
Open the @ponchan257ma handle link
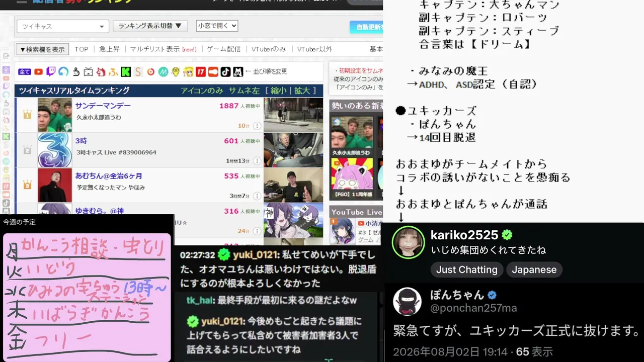pyautogui.click(x=473, y=308)
